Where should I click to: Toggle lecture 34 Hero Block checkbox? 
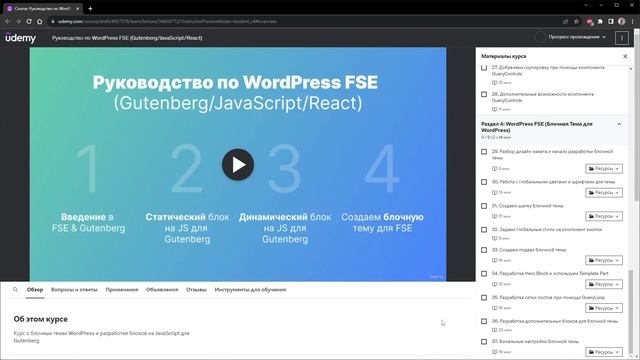click(484, 274)
